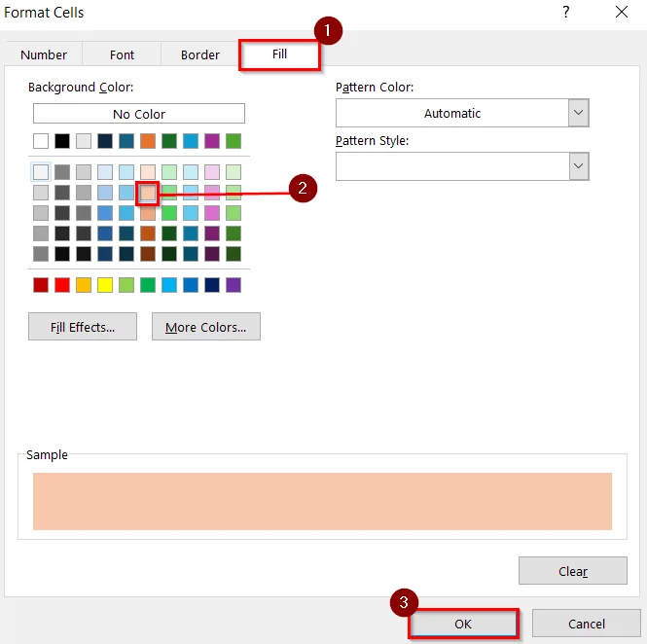This screenshot has width=647, height=644.
Task: Click the Sample color preview area
Action: pos(322,501)
